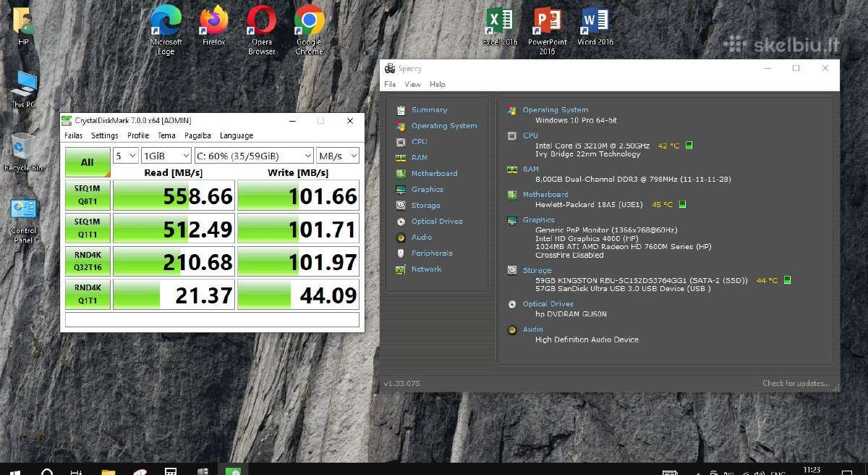Click green temperature indicator beside 42 °C
The image size is (868, 475).
point(689,146)
